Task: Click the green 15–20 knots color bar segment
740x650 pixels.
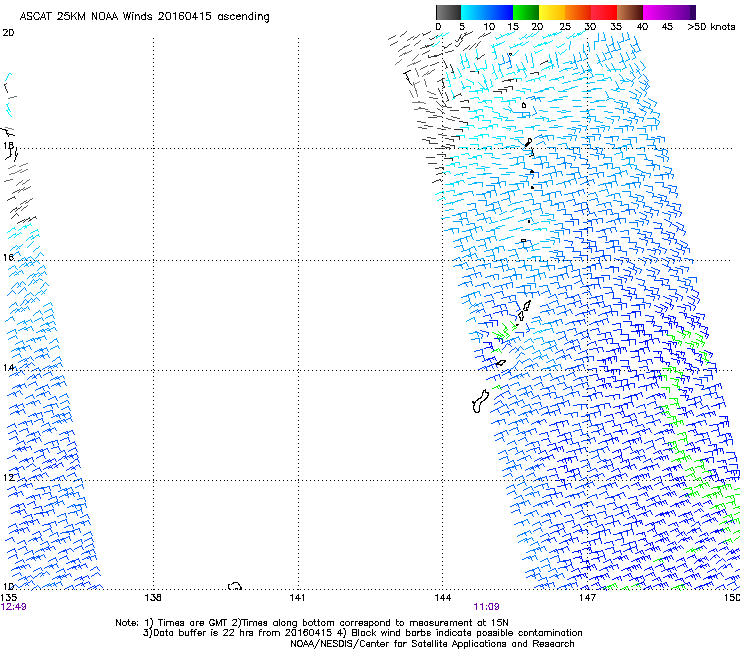Action: pos(526,12)
